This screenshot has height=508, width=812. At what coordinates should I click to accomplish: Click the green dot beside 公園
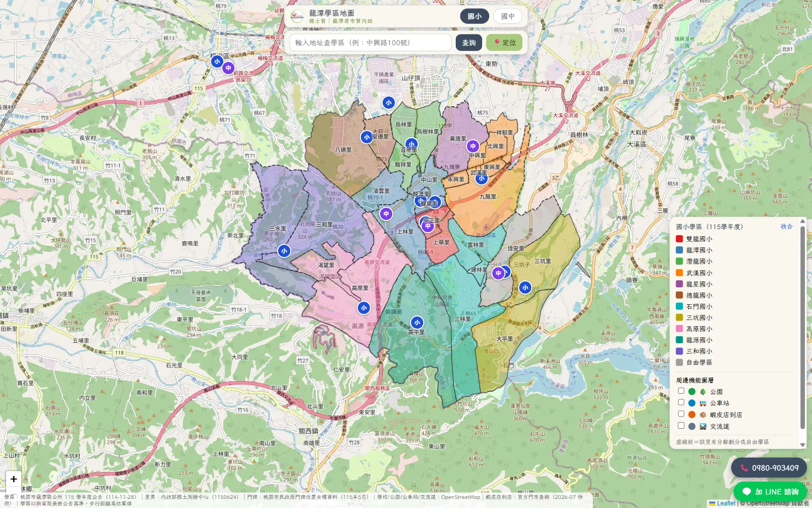coord(692,392)
